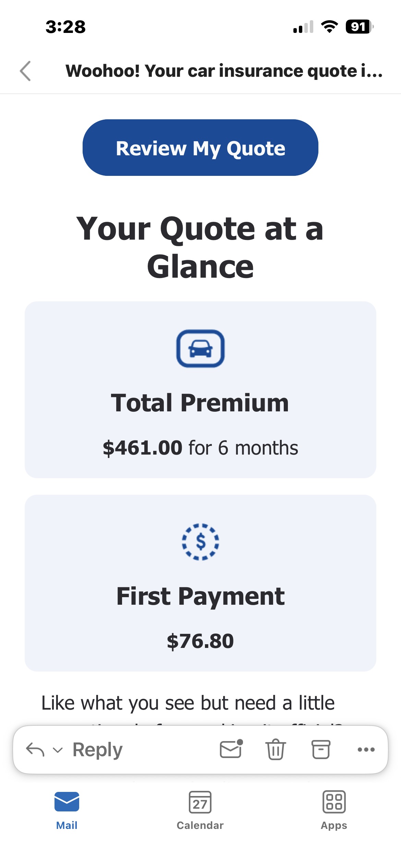
Task: Tap the car icon in Total Premium card
Action: (x=200, y=348)
